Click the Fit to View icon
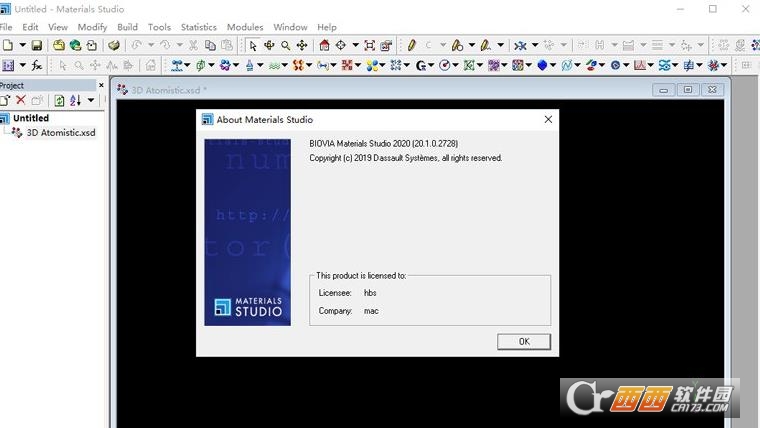 (x=369, y=46)
